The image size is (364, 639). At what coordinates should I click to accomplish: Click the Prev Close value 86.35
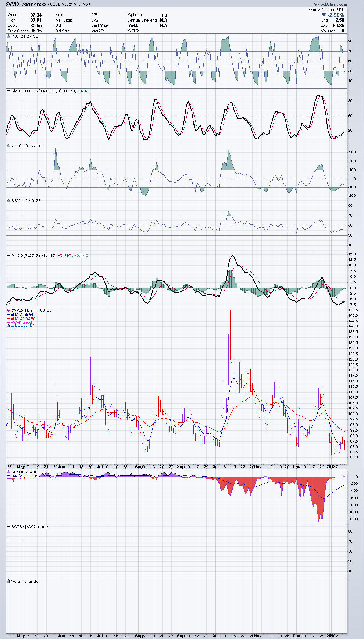[x=36, y=31]
